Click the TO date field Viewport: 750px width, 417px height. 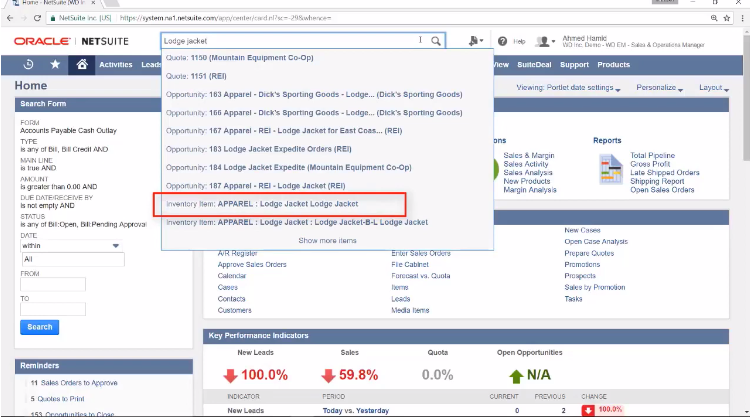point(53,309)
